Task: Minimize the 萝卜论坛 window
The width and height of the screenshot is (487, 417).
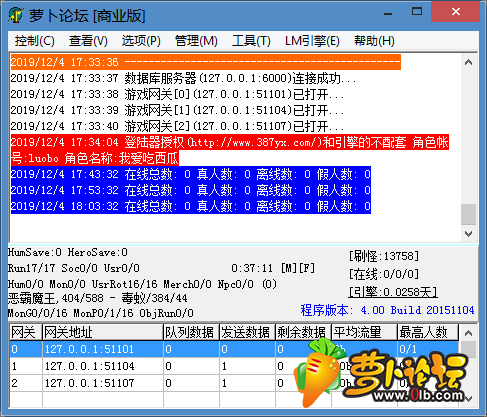Action: pos(388,13)
